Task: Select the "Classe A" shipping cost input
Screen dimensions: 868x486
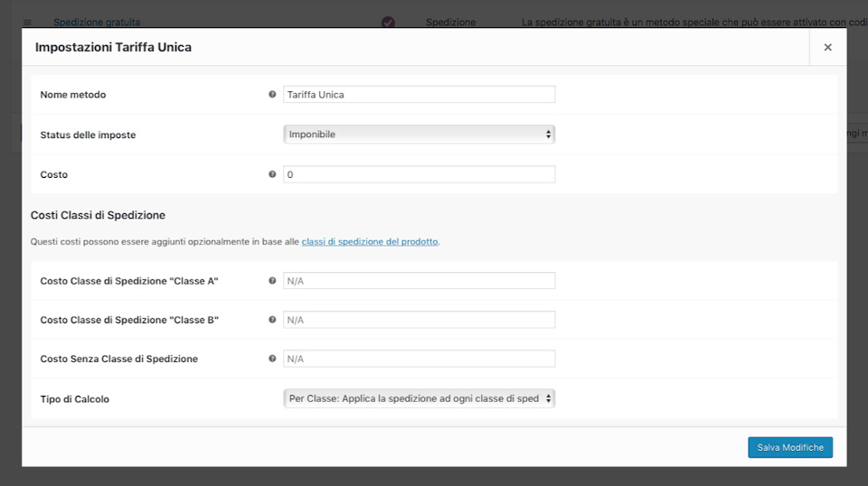Action: point(419,281)
